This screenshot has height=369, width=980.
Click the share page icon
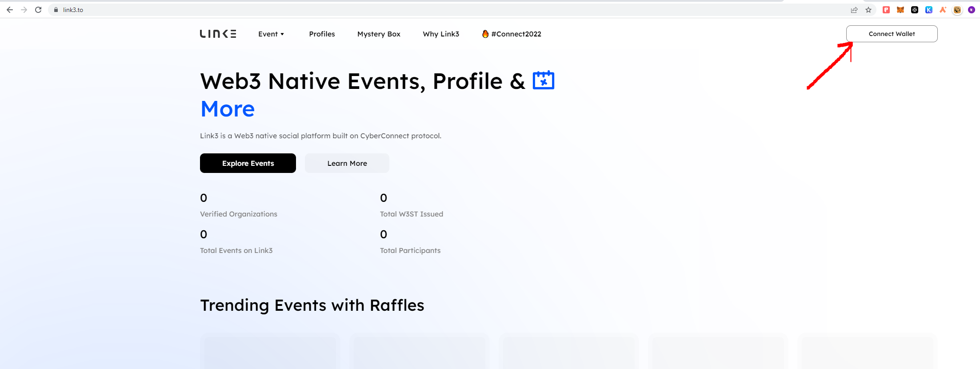pos(854,10)
